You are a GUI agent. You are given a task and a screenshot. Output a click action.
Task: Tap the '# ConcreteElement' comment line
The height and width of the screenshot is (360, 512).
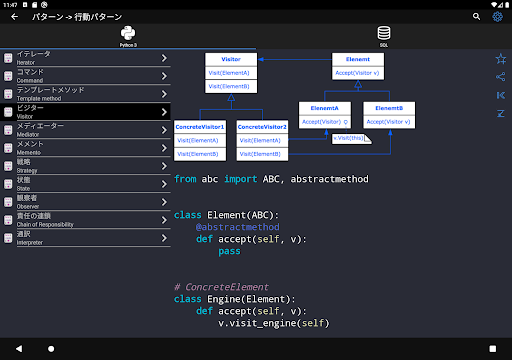coord(221,287)
